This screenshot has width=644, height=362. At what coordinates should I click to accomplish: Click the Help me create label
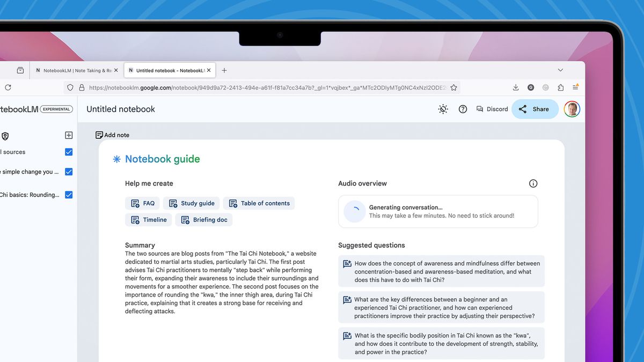click(149, 183)
